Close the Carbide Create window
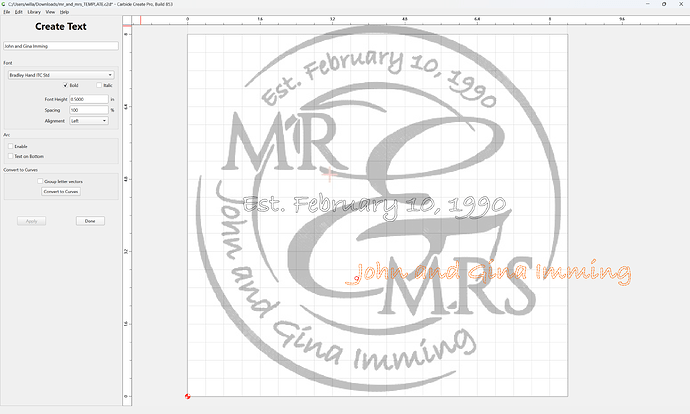690x414 pixels. tap(681, 4)
